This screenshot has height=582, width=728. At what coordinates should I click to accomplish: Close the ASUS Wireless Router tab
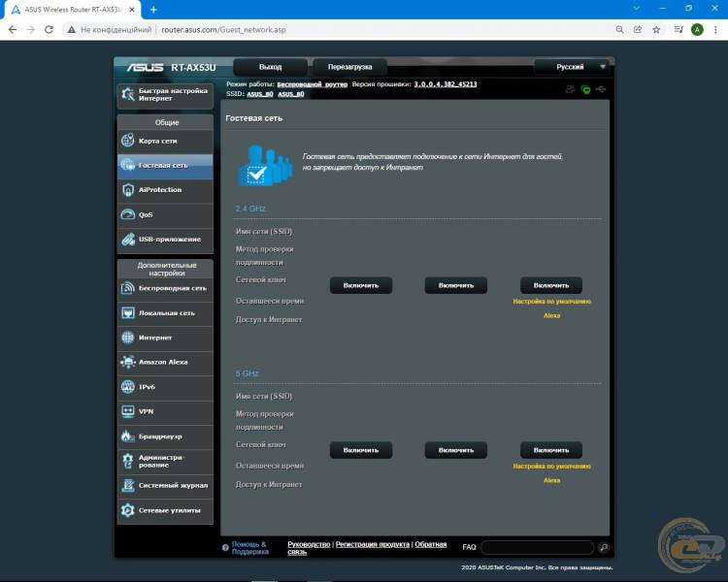132,10
